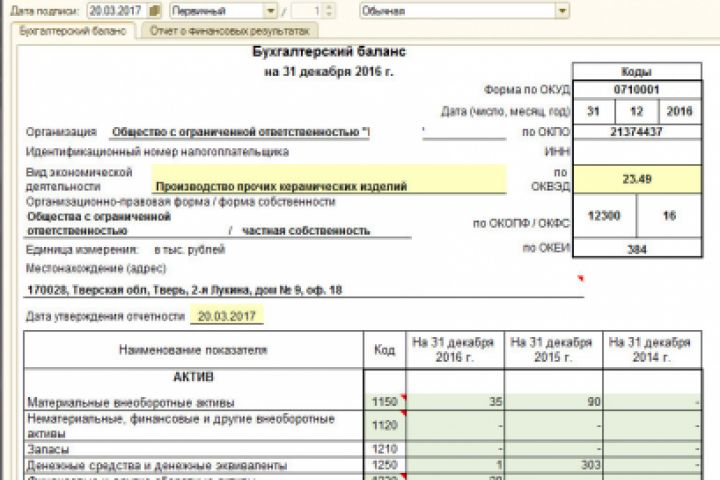Screen dimensions: 720x480
Task: Click Запасы row label
Action: tap(48, 449)
